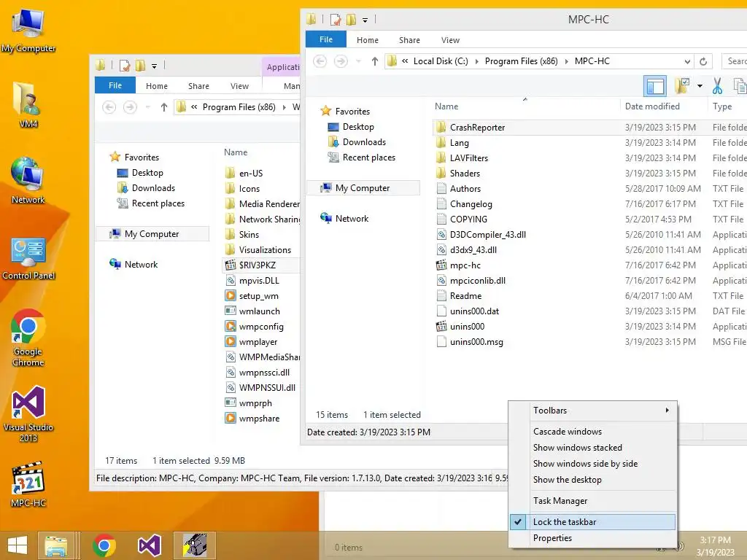The image size is (747, 560).
Task: Toggle the preview pane in MPC-HC window
Action: pos(654,86)
